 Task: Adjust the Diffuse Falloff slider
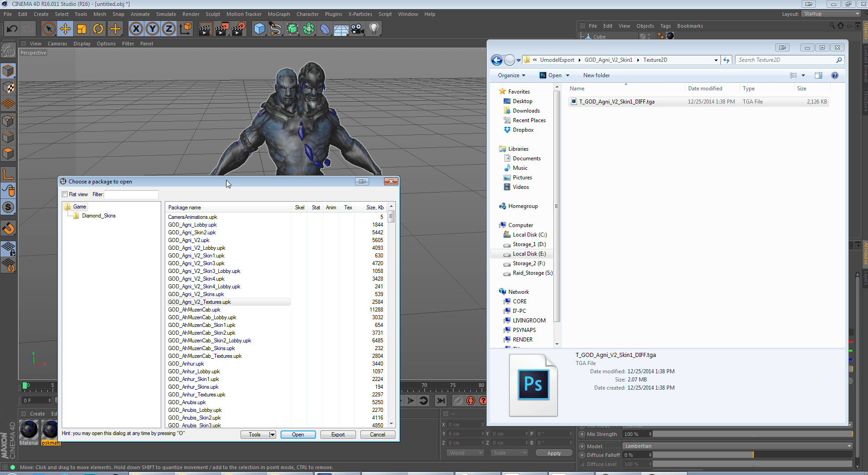tap(752, 455)
